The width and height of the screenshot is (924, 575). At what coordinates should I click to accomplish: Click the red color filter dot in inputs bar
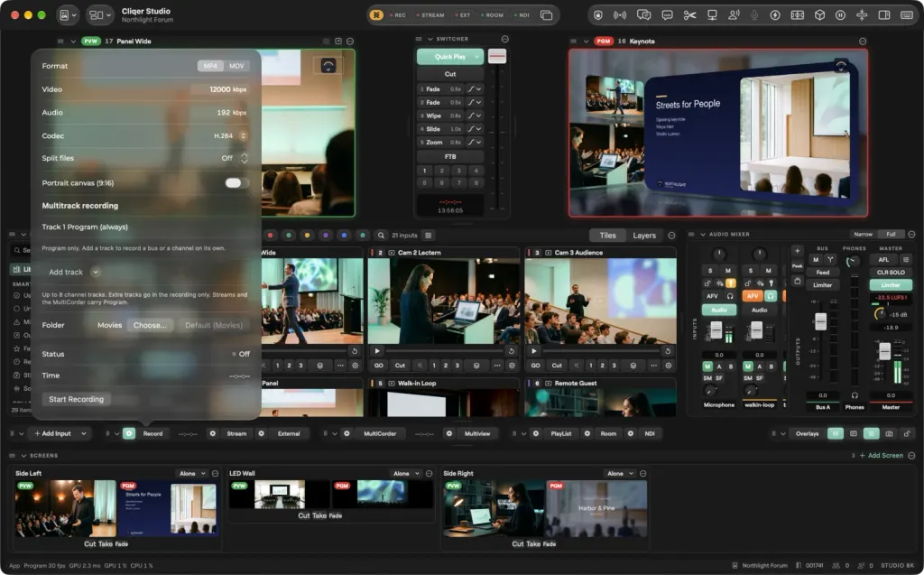(x=271, y=236)
